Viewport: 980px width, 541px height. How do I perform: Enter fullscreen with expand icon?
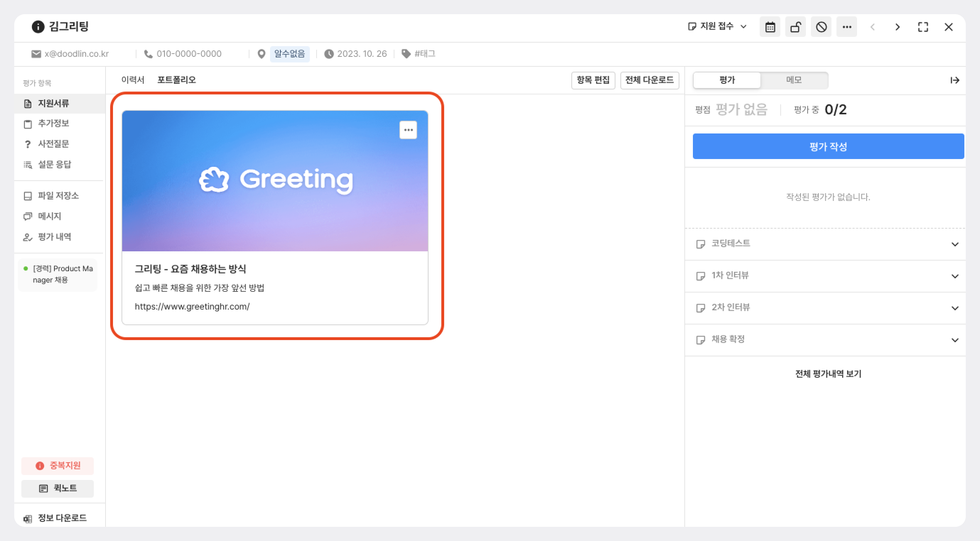click(923, 27)
